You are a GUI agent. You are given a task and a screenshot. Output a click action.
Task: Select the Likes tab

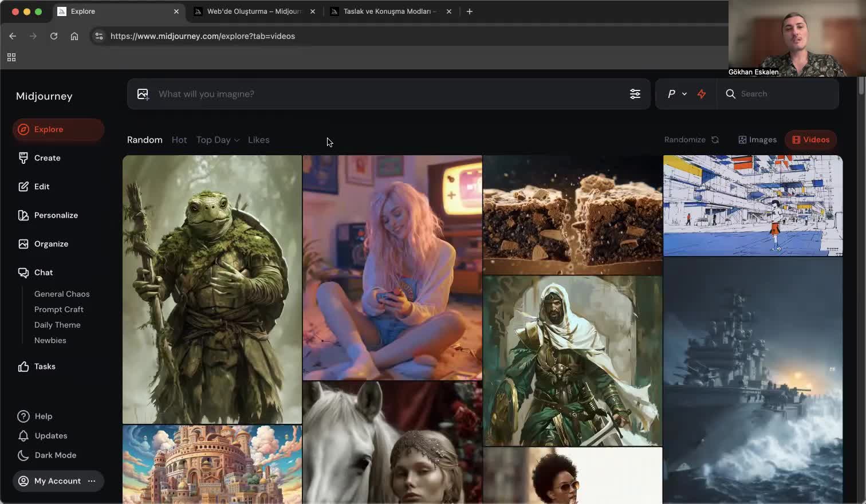[x=259, y=140]
